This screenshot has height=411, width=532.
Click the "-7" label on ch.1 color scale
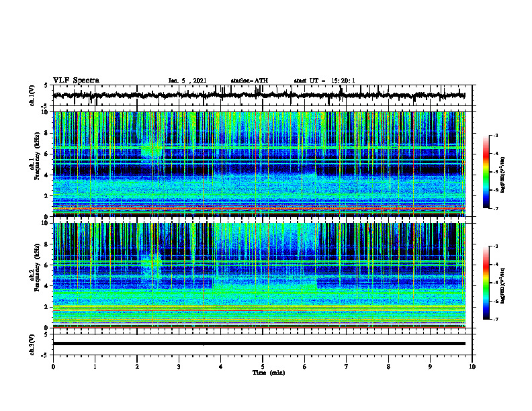[496, 208]
